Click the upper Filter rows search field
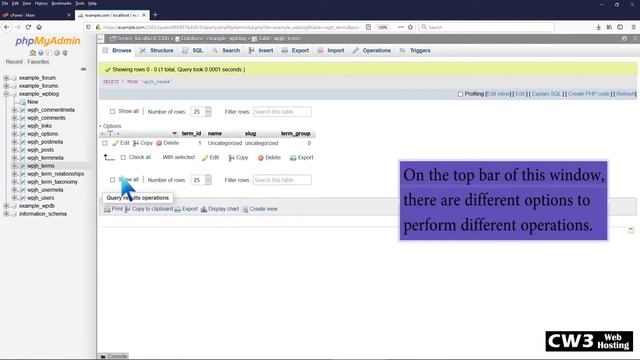This screenshot has width=640, height=360. coord(282,111)
